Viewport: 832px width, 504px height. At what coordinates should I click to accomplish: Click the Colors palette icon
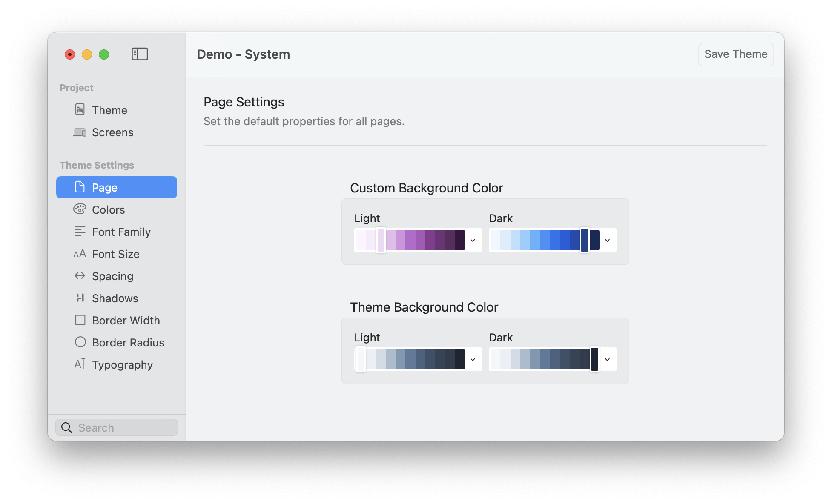pos(80,209)
